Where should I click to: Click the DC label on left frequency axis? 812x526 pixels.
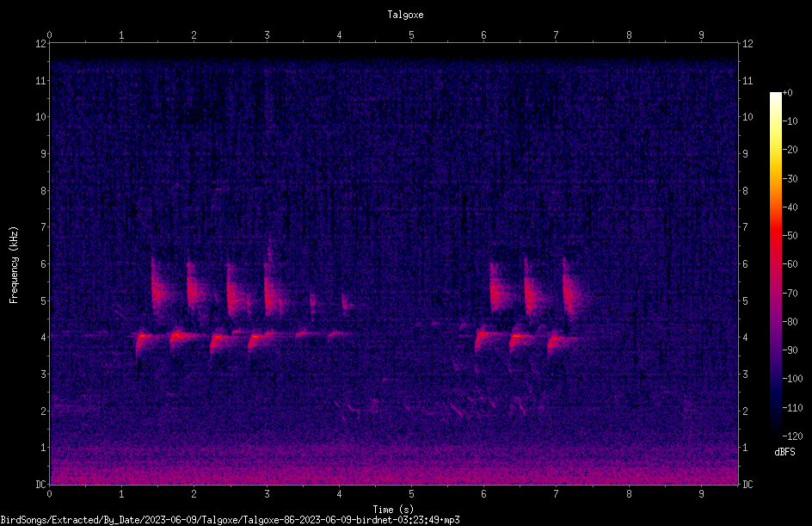coord(40,485)
